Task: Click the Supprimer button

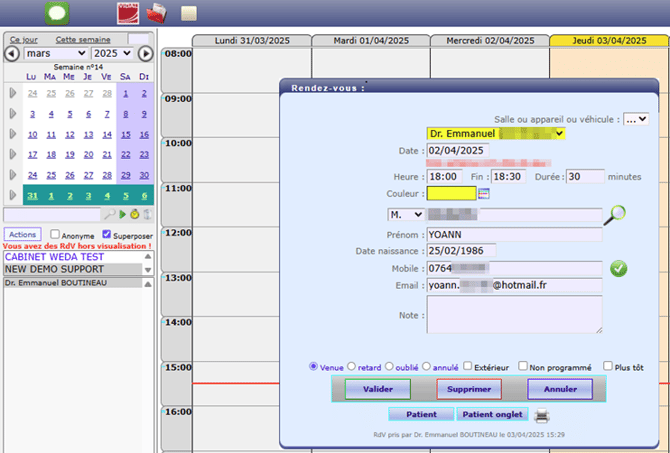Action: tap(469, 389)
